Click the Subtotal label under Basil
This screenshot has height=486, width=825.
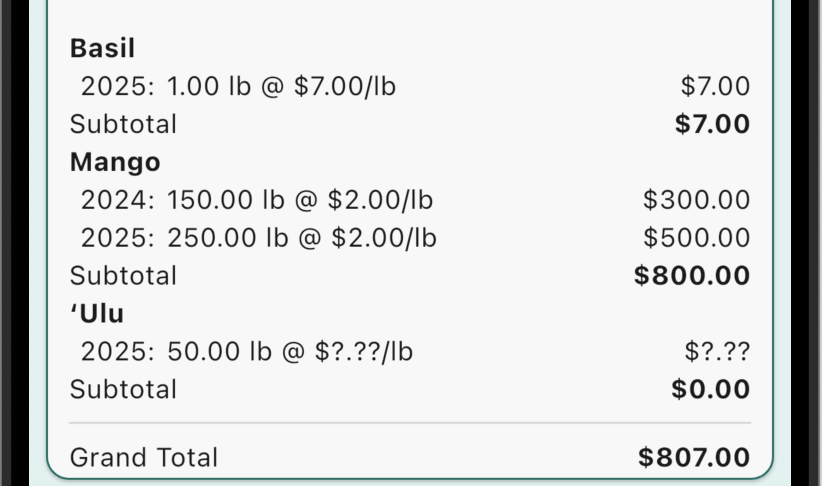pyautogui.click(x=123, y=125)
